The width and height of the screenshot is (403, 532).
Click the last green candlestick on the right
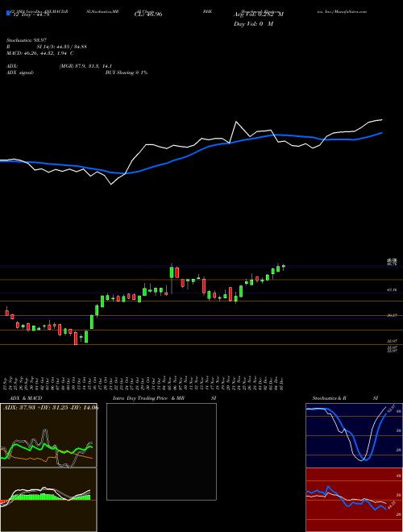284,267
